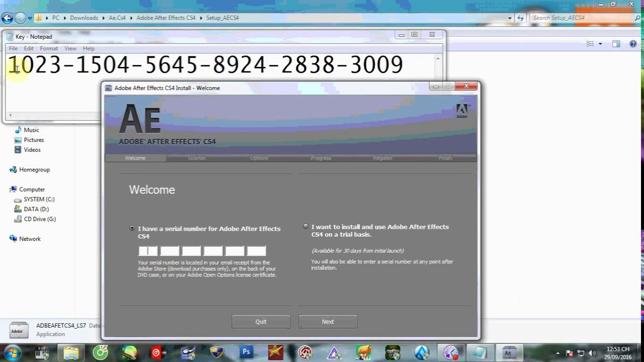Open Computer in the navigation pane

tap(32, 190)
